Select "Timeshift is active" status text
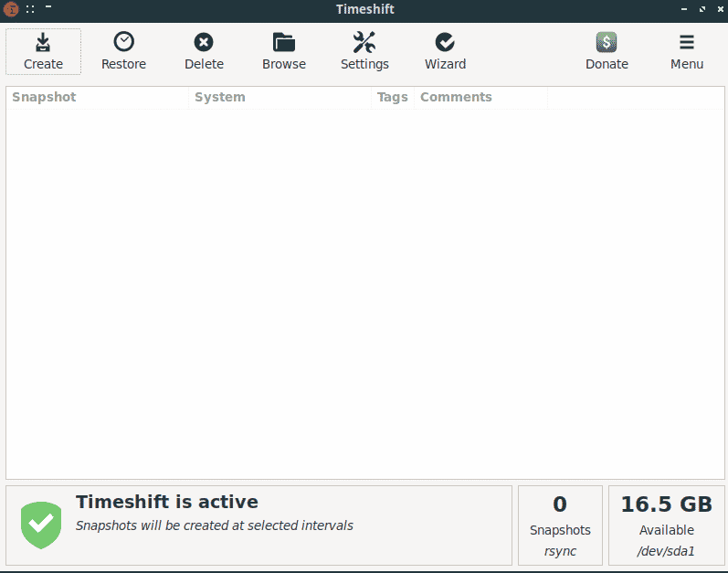The width and height of the screenshot is (728, 573). 167,502
